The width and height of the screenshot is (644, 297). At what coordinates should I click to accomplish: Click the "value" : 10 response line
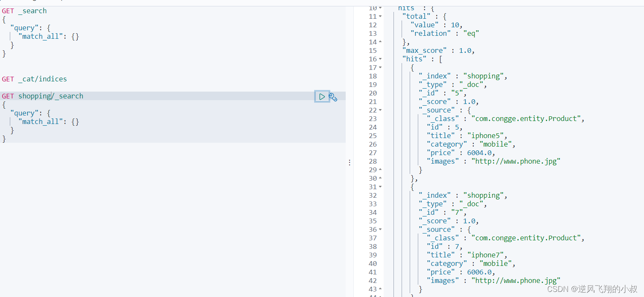(x=436, y=25)
